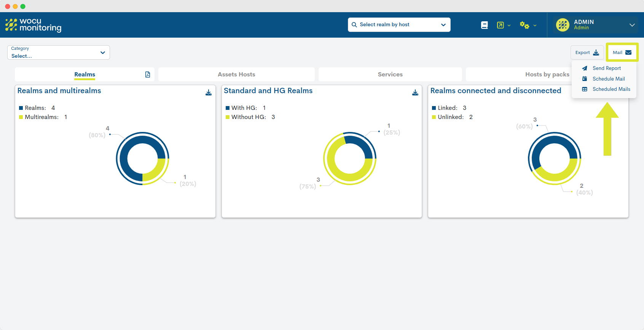Open the settings gears icon

(x=524, y=25)
